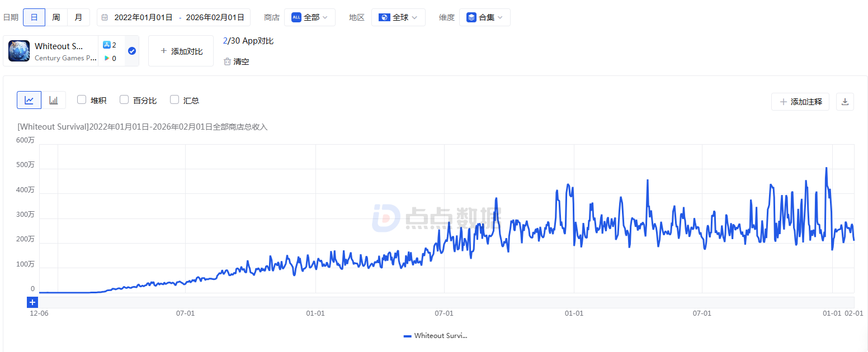Click the Whiteout Survival app icon
868x352 pixels.
click(x=19, y=51)
